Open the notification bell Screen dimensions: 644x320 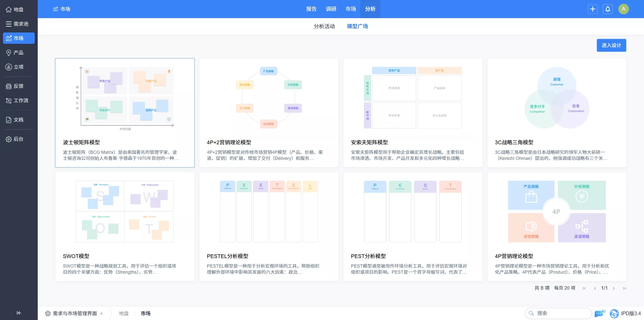click(608, 9)
